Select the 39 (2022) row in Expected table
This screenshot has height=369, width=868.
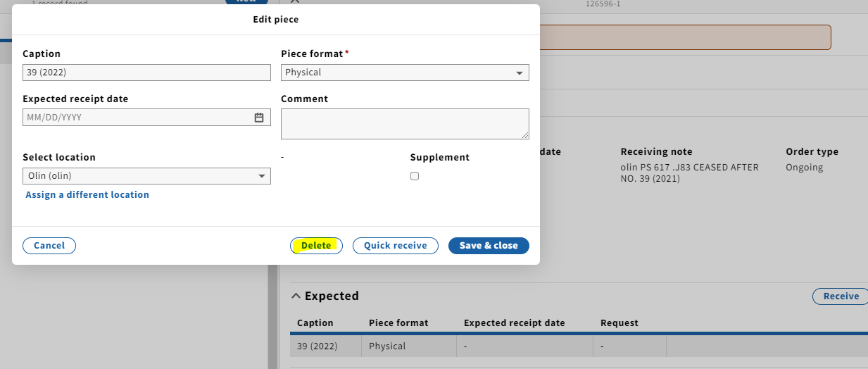click(x=579, y=346)
